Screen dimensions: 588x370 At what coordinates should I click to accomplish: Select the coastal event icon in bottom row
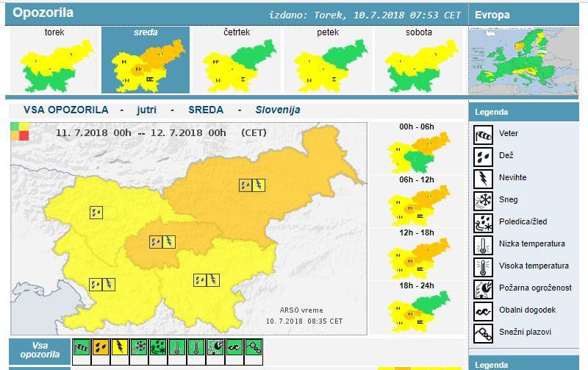[234, 347]
